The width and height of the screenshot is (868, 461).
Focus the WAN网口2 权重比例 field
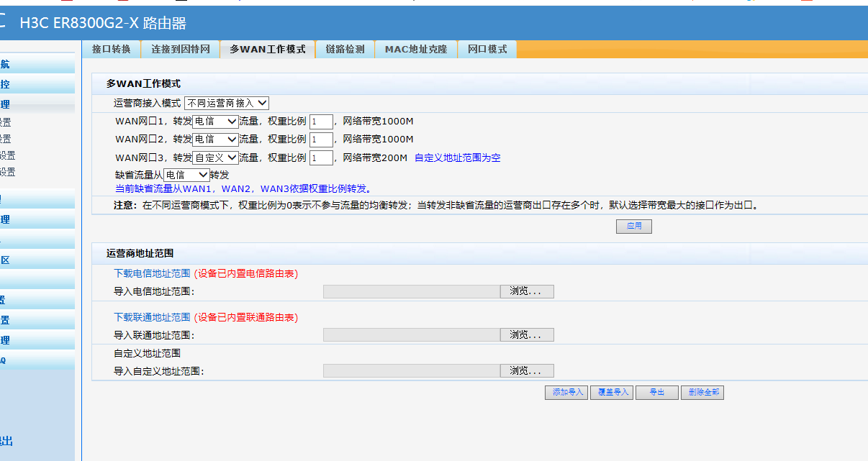tap(321, 140)
